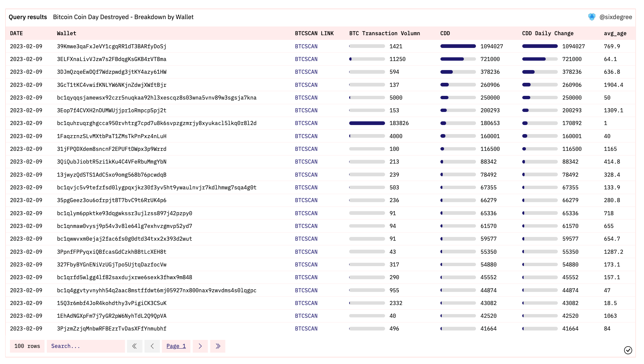
Task: Click the sixdegree avatar icon
Action: [x=592, y=17]
